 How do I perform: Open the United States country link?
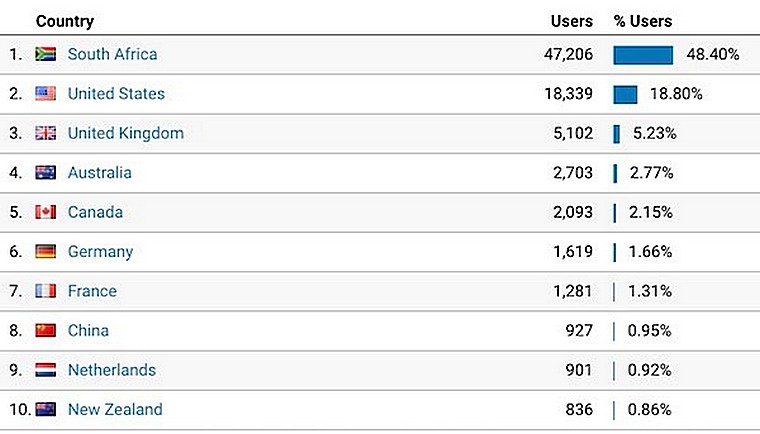[116, 93]
